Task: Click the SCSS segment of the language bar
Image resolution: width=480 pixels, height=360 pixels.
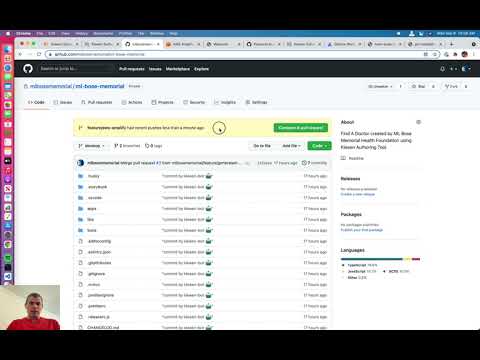Action: pos(416,259)
